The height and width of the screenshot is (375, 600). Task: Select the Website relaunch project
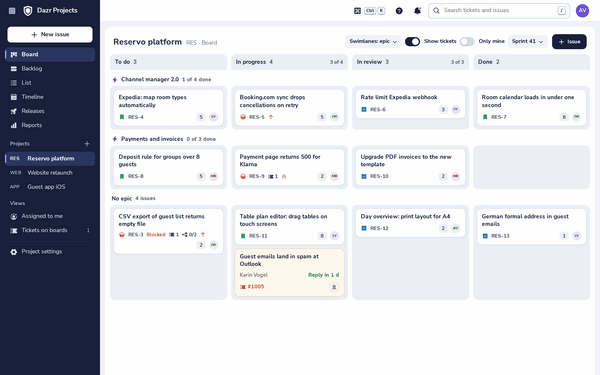(x=50, y=173)
